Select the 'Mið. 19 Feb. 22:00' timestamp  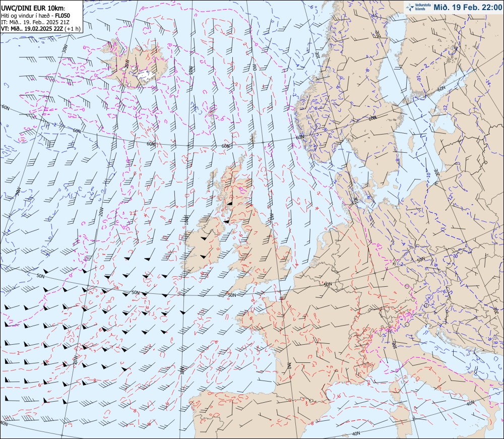pyautogui.click(x=467, y=7)
